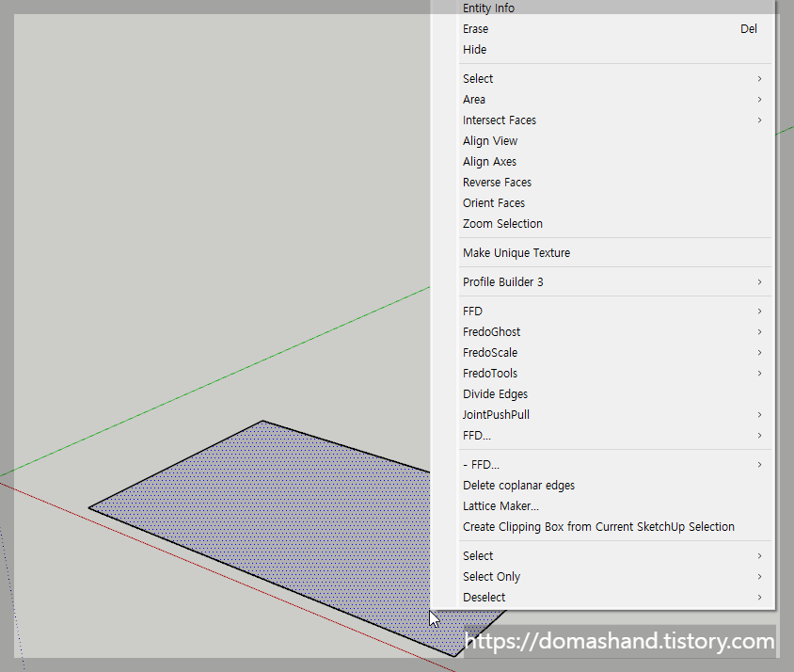Expand the '- FFD...' submenu
Image resolution: width=794 pixels, height=672 pixels.
(x=602, y=465)
